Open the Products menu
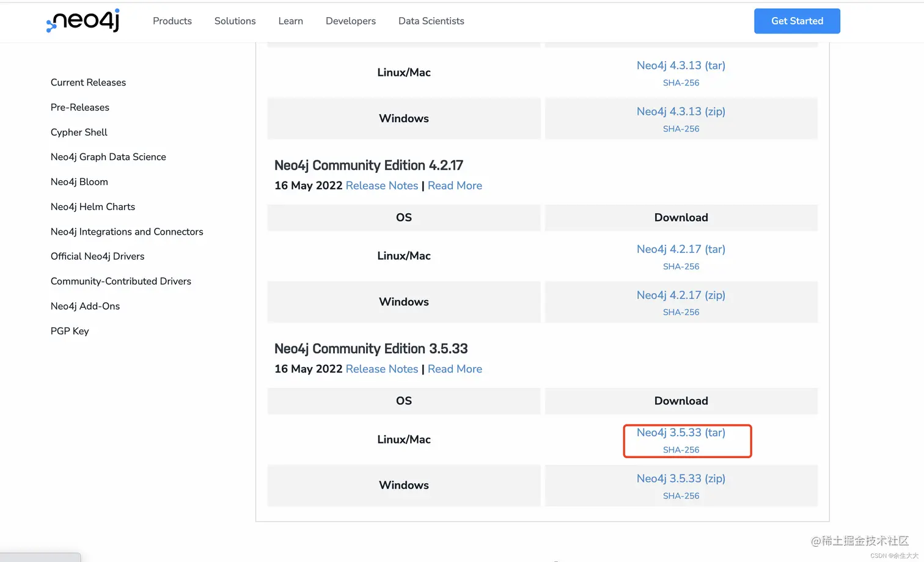The height and width of the screenshot is (562, 924). pos(172,21)
